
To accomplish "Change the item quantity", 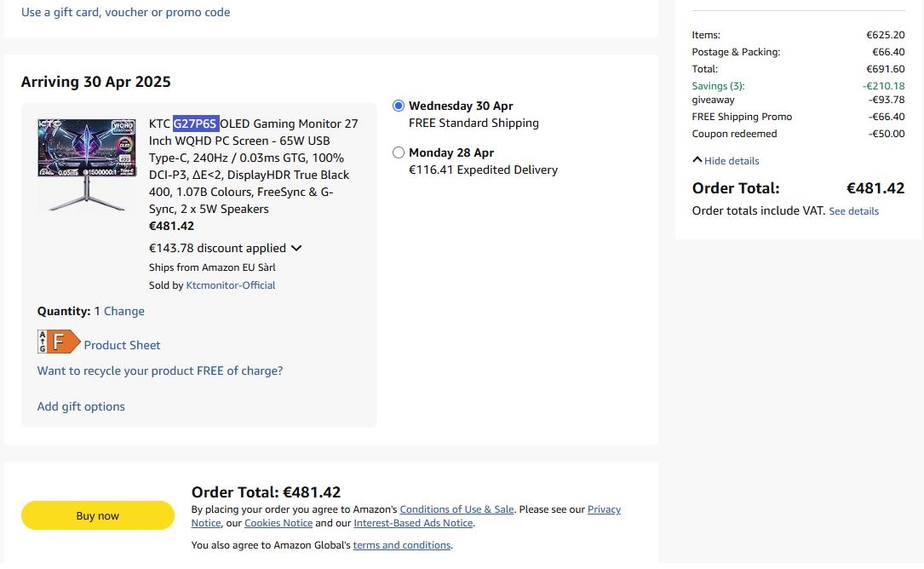I will (x=124, y=311).
